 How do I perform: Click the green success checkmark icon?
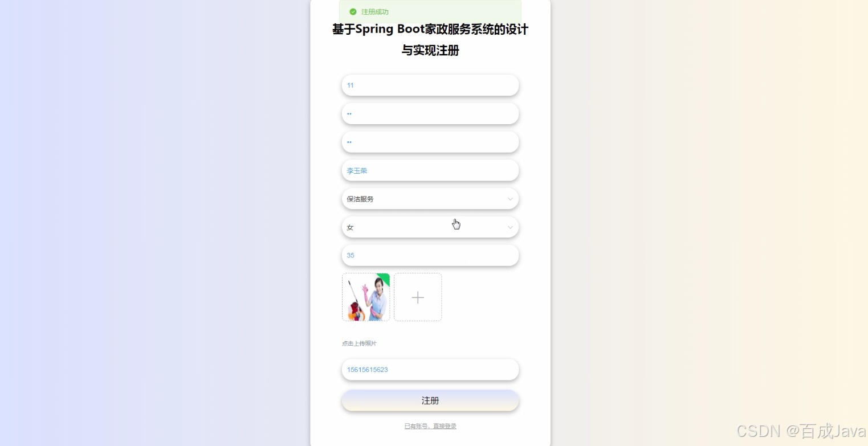tap(353, 12)
